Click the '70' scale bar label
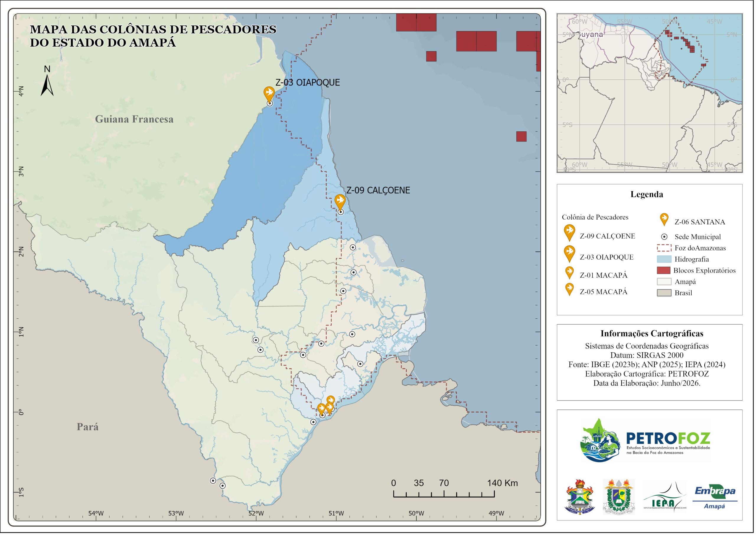Screen dimensions: 756x535 (x=444, y=484)
